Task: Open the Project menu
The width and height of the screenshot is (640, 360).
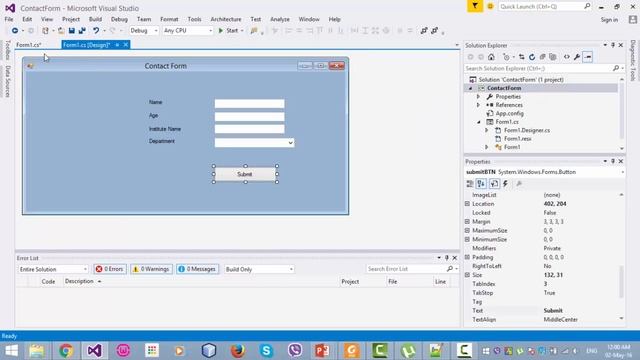Action: point(71,19)
